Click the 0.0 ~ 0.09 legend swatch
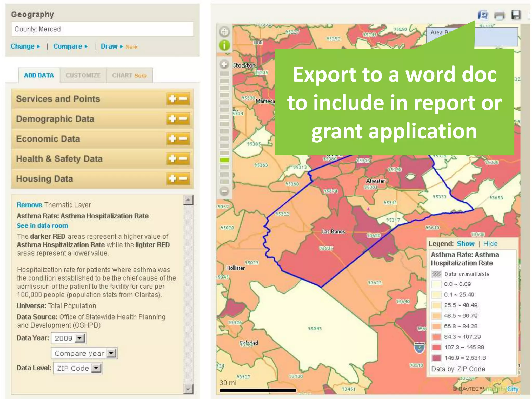532x399 pixels. click(x=436, y=284)
